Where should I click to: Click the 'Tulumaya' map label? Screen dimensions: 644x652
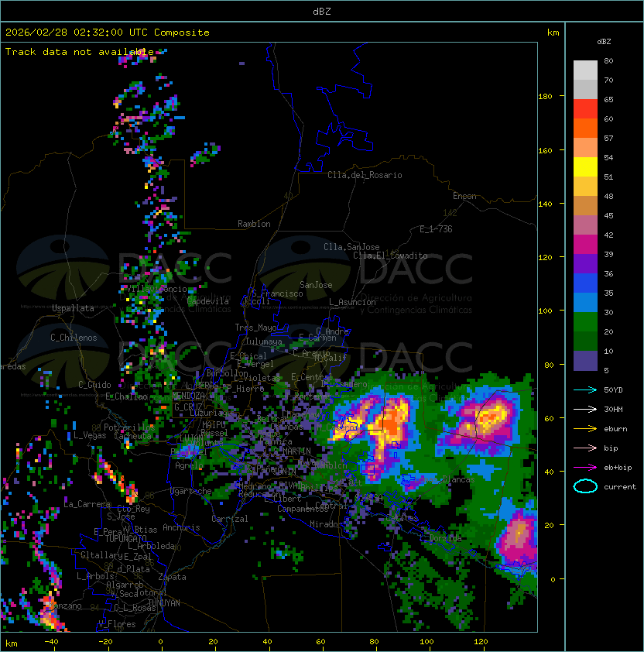264,341
